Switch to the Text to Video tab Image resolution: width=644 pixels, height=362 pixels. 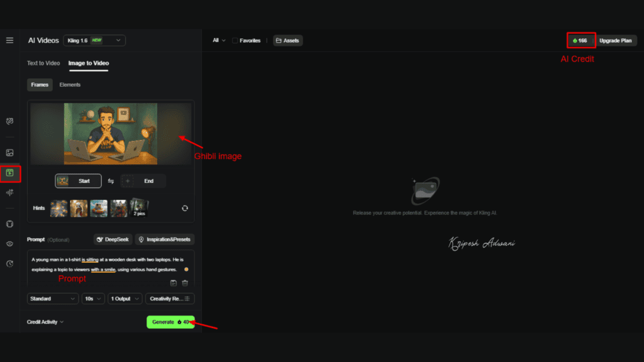(x=43, y=63)
